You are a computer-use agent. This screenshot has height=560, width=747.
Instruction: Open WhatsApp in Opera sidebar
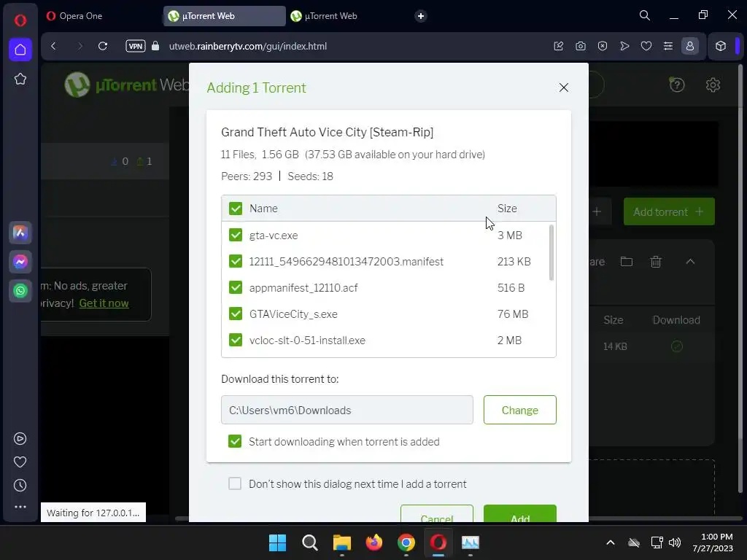point(20,290)
